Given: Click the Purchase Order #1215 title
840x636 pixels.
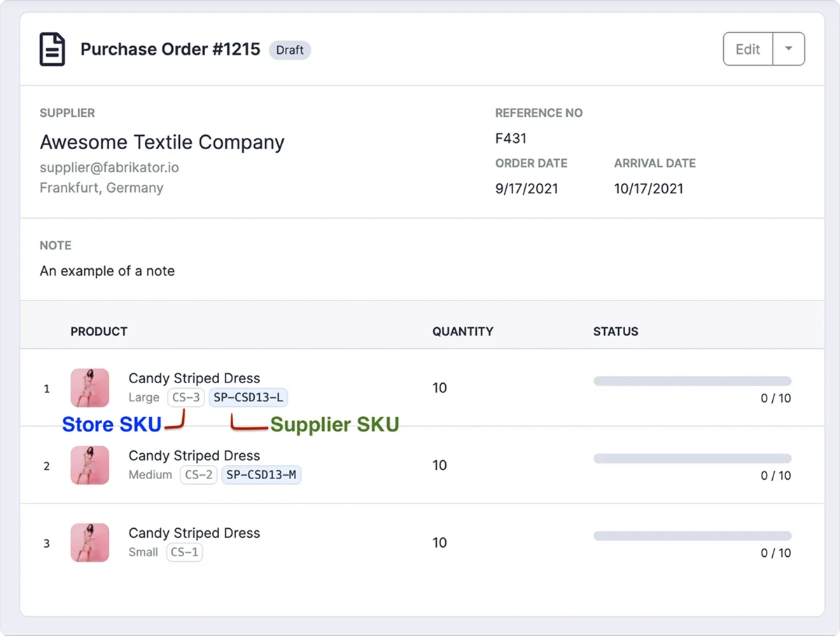Looking at the screenshot, I should tap(170, 49).
